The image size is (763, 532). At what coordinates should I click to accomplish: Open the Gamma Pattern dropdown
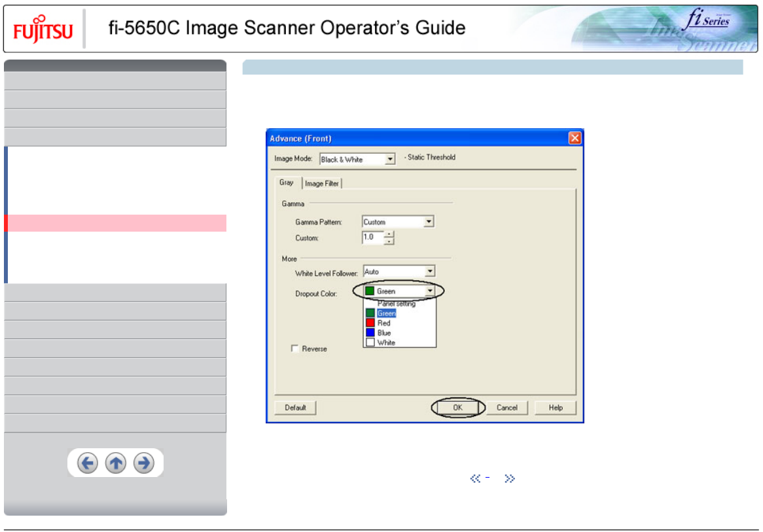[x=428, y=221]
